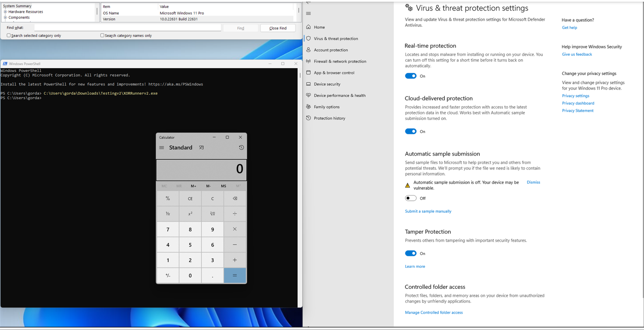Click the Device security laptop icon
The height and width of the screenshot is (330, 644).
[308, 84]
